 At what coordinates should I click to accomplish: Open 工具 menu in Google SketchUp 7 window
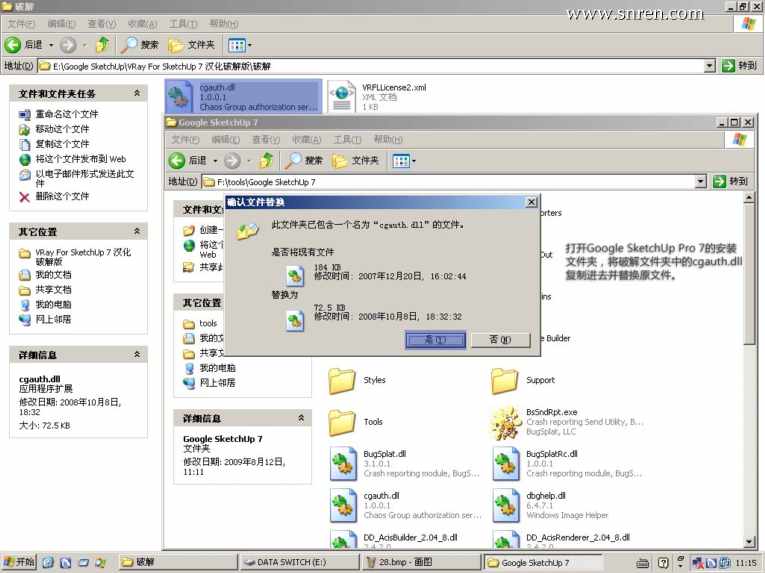[347, 140]
